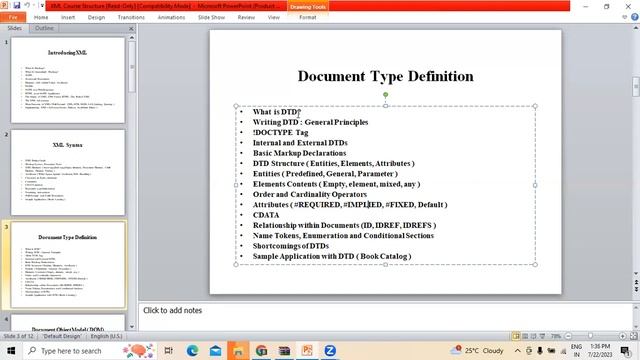The height and width of the screenshot is (360, 640).
Task: Switch to Reading View icon
Action: point(533,336)
